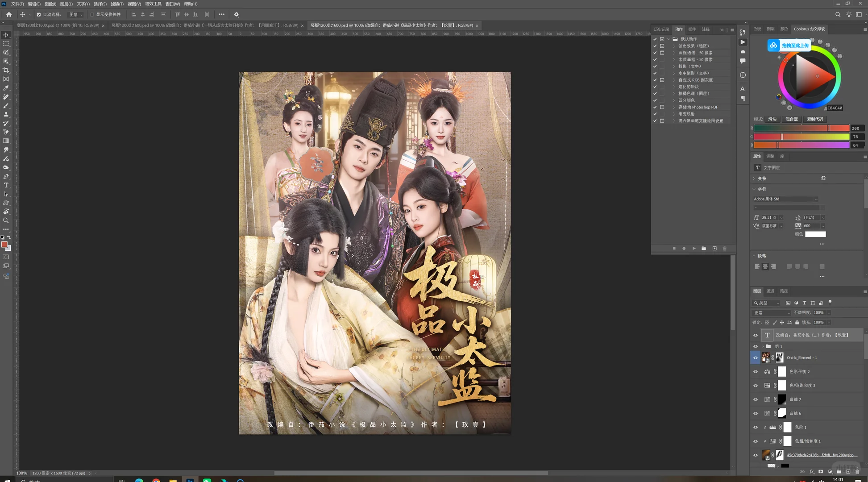The height and width of the screenshot is (482, 868).
Task: Click play button in Actions panel
Action: [694, 248]
